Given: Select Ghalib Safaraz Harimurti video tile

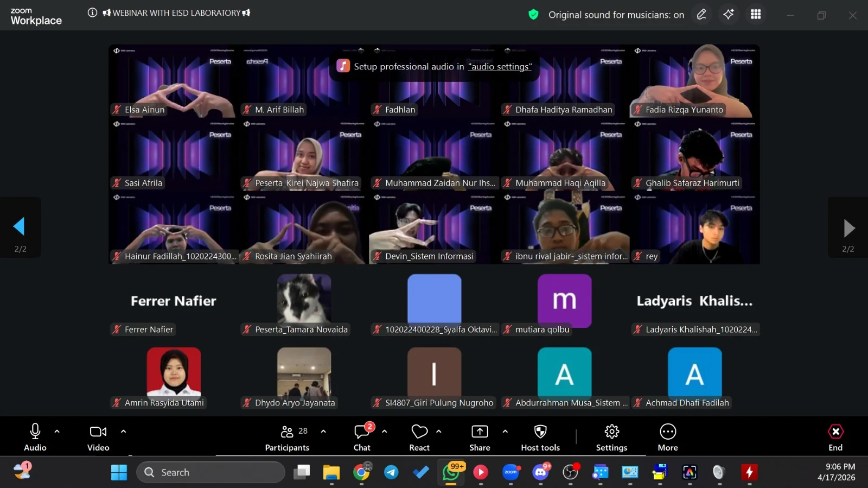Looking at the screenshot, I should (x=694, y=155).
